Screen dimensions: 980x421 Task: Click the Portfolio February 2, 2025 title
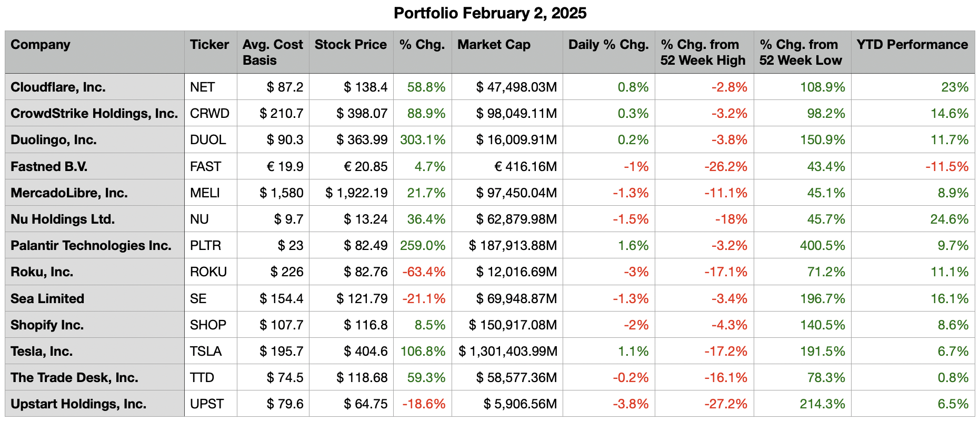tap(489, 13)
